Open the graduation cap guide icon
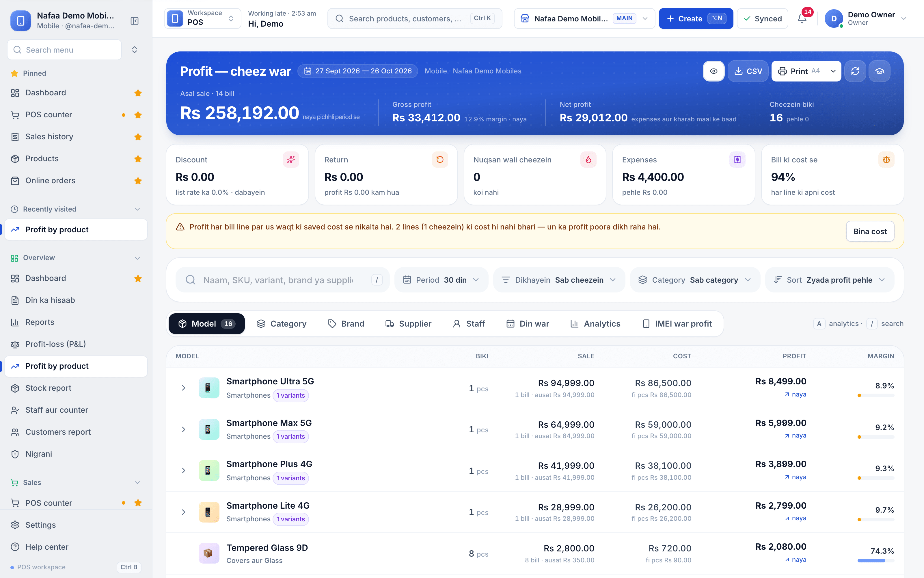The height and width of the screenshot is (578, 924). (879, 71)
